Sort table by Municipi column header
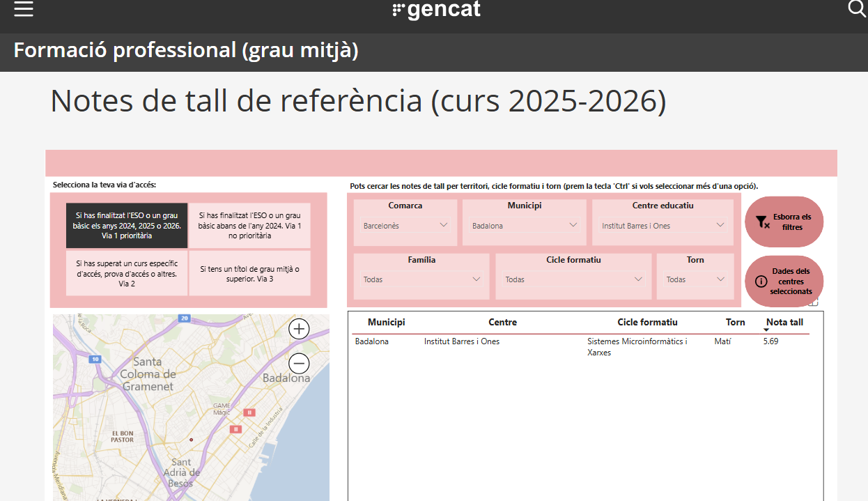868x501 pixels. click(386, 322)
